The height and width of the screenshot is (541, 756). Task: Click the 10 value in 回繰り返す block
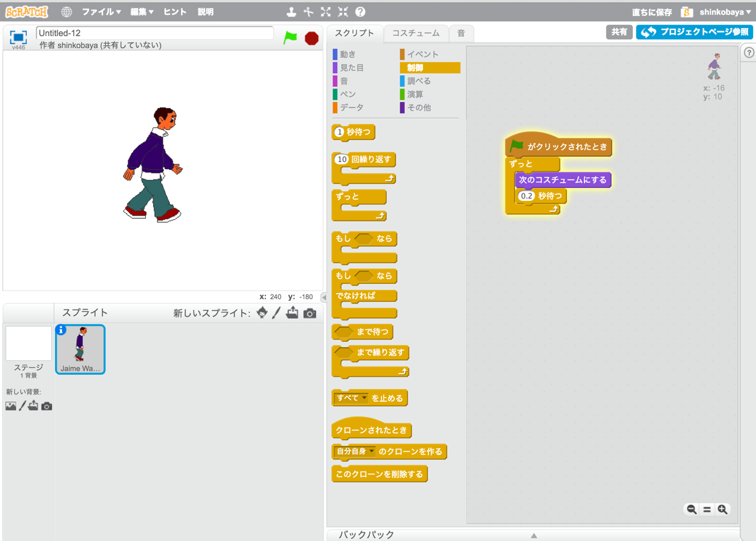(342, 159)
